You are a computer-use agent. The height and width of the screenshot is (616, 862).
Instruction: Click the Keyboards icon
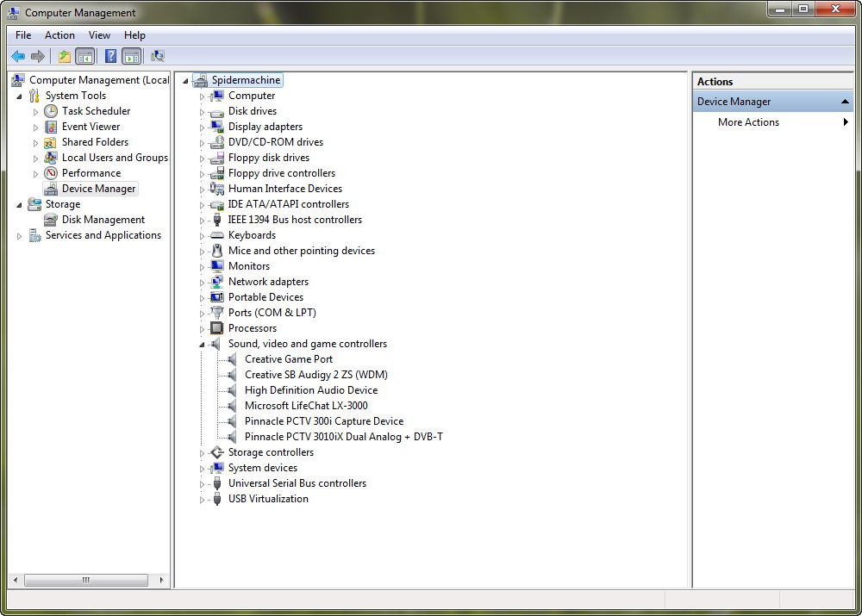217,235
